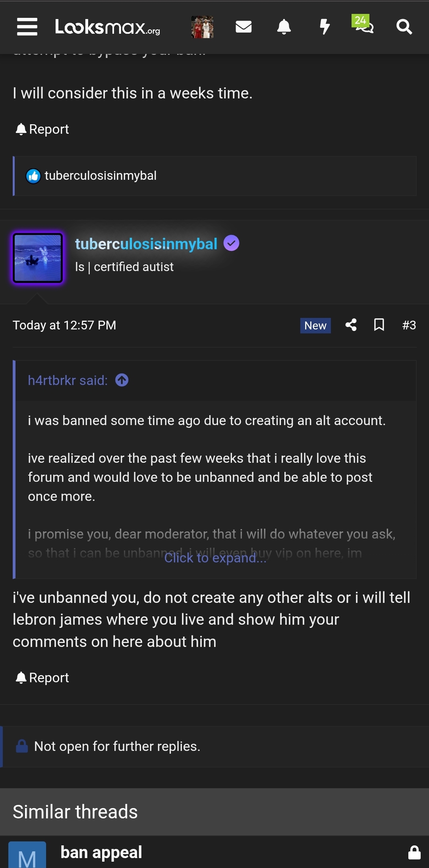Open the notifications bell
Viewport: 429px width, 868px height.
(284, 27)
